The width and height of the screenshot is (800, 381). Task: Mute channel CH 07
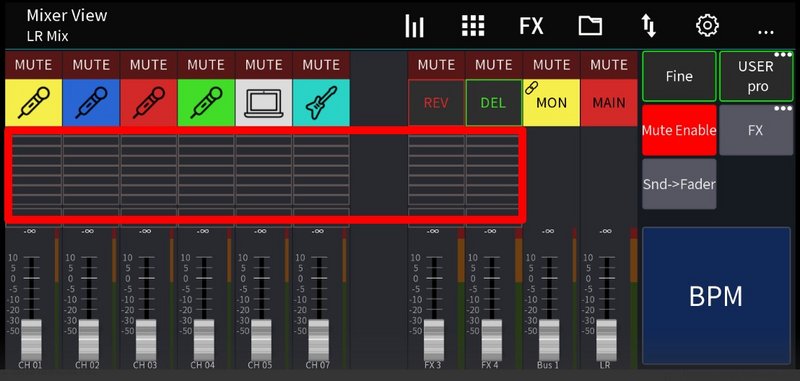[x=321, y=65]
